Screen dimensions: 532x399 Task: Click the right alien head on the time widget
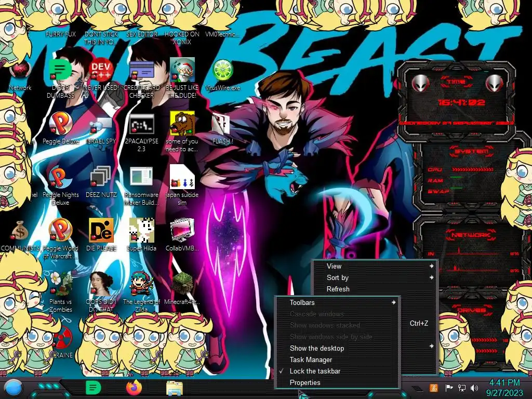tap(494, 83)
